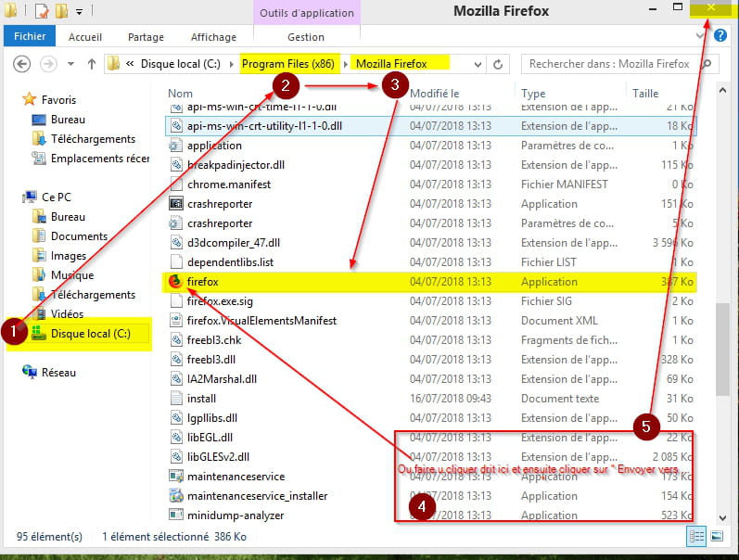
Task: Open the Fichier menu
Action: pos(30,36)
